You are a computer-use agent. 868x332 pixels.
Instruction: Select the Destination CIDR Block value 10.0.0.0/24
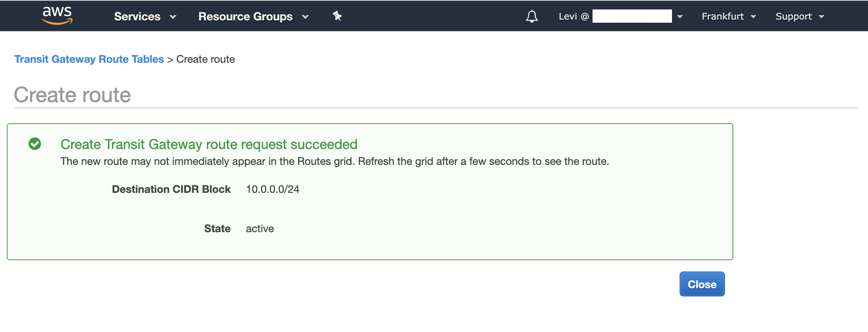[272, 189]
